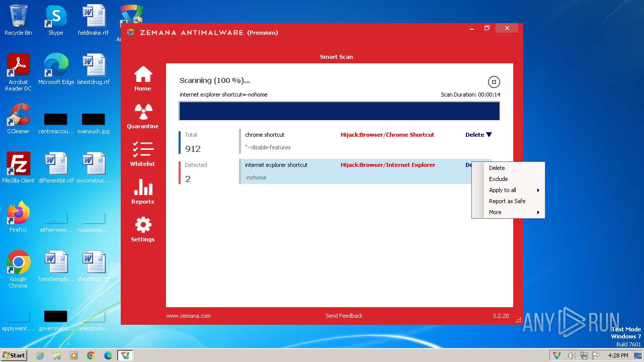Click the Zemana logo in title bar
Image resolution: width=644 pixels, height=362 pixels.
click(131, 33)
